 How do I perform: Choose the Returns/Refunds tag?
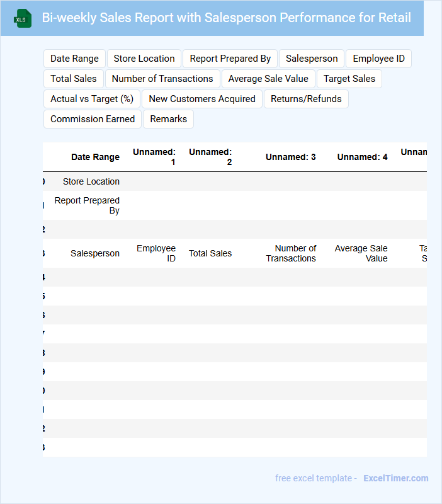point(306,99)
